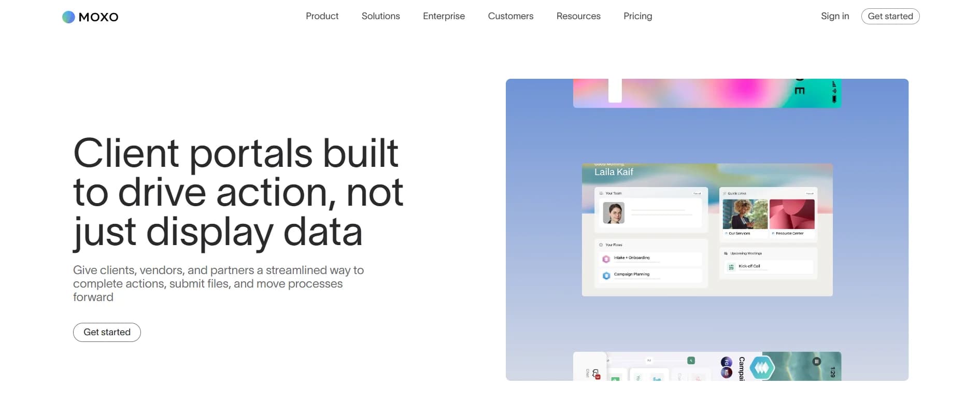Screen dimensions: 980x400
Task: Go to the Pricing page
Action: point(637,16)
